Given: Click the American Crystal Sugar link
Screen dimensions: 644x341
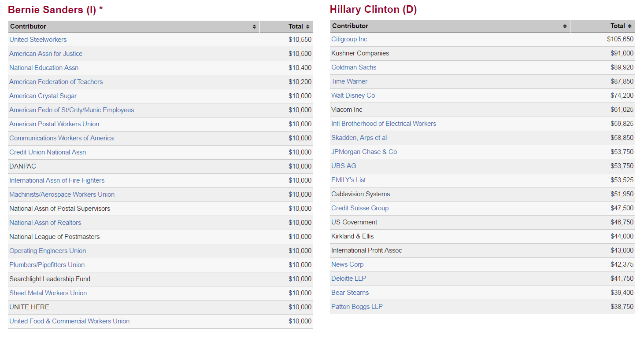Looking at the screenshot, I should point(43,96).
